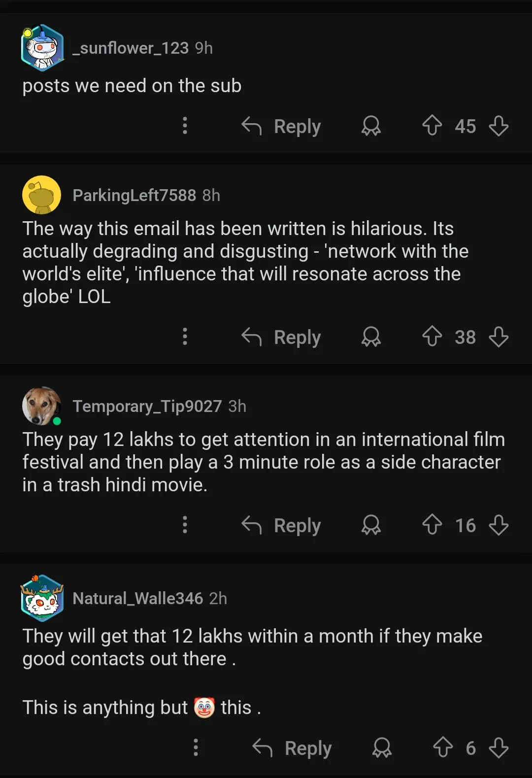The image size is (532, 778).
Task: Open more options for _sunflower_123's comment
Action: pos(185,126)
